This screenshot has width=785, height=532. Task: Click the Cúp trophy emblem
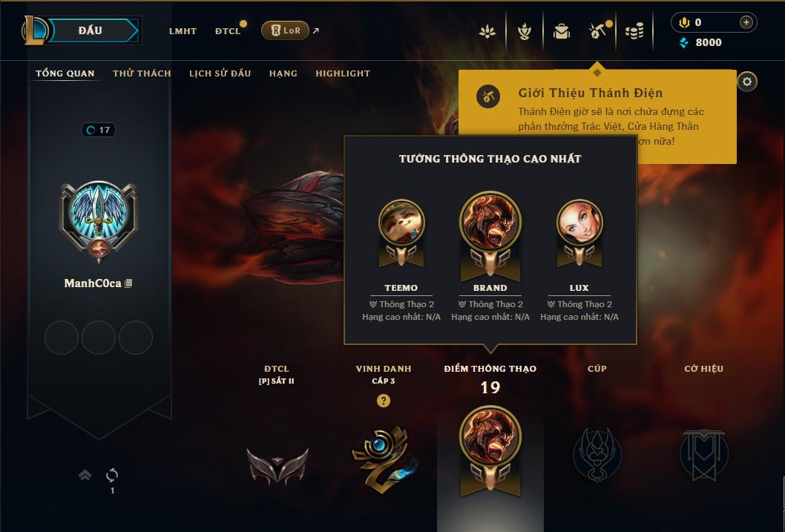[597, 454]
